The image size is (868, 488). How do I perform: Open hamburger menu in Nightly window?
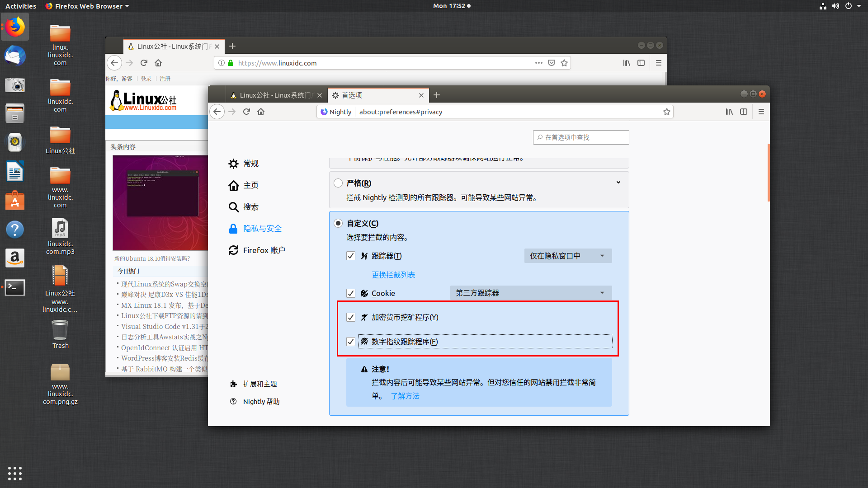click(761, 112)
